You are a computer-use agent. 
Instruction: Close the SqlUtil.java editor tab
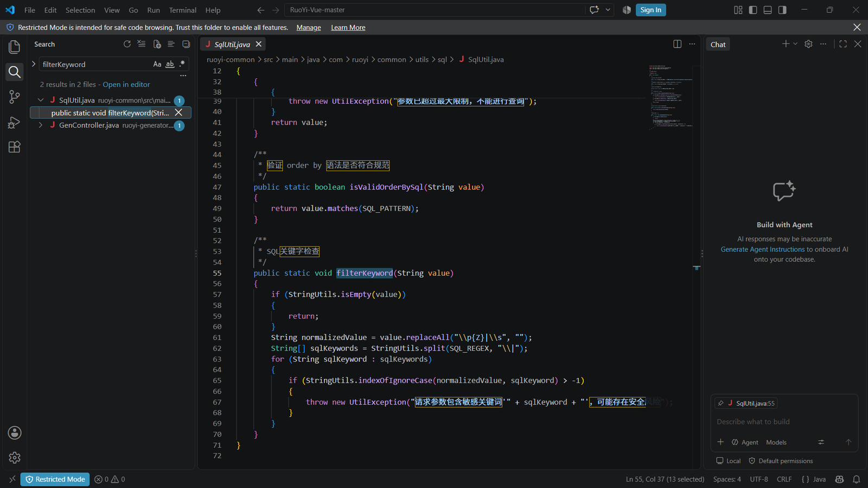click(x=259, y=44)
